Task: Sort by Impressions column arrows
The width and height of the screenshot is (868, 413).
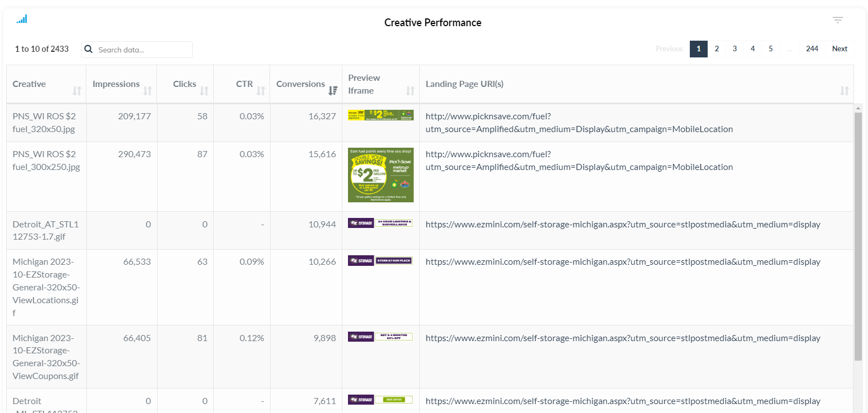Action: pos(148,90)
